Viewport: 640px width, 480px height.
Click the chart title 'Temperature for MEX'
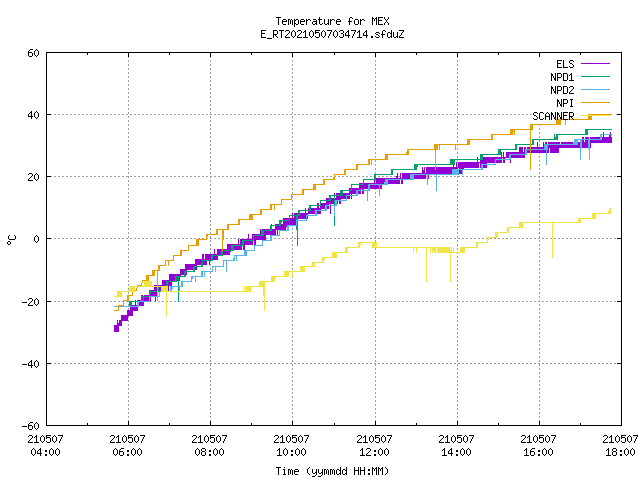(332, 21)
